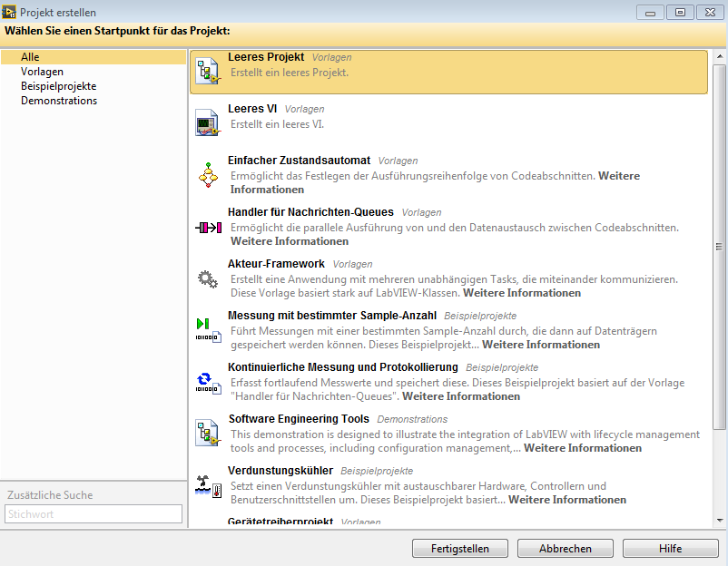Screen dimensions: 728x566
Task: Click the scrollbar up arrow
Action: (x=720, y=56)
